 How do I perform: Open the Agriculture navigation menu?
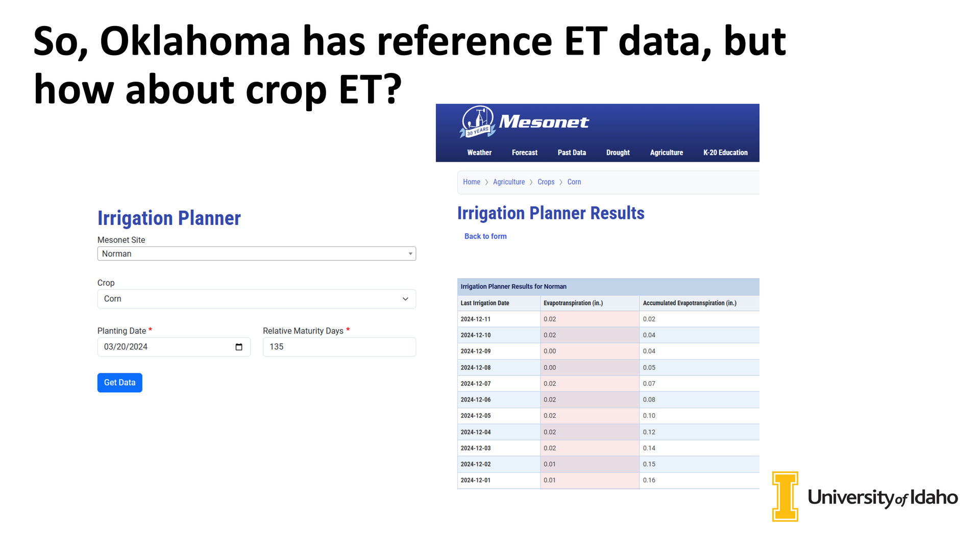(666, 153)
